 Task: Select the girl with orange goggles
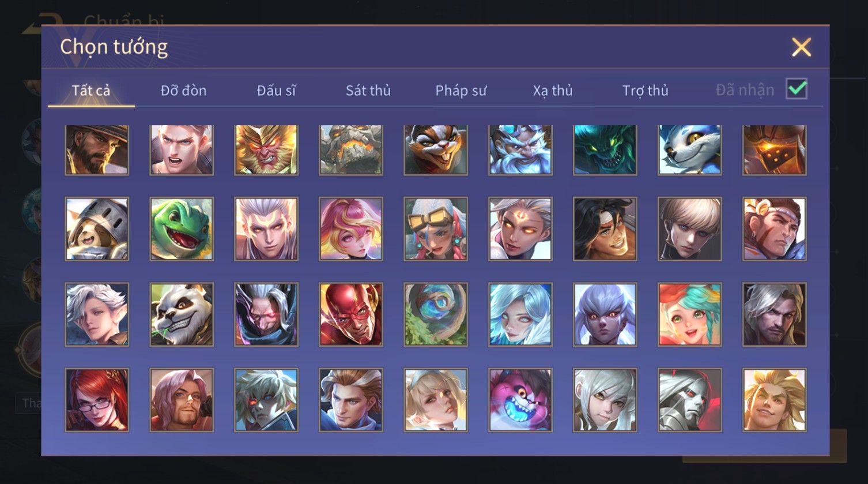tap(436, 229)
